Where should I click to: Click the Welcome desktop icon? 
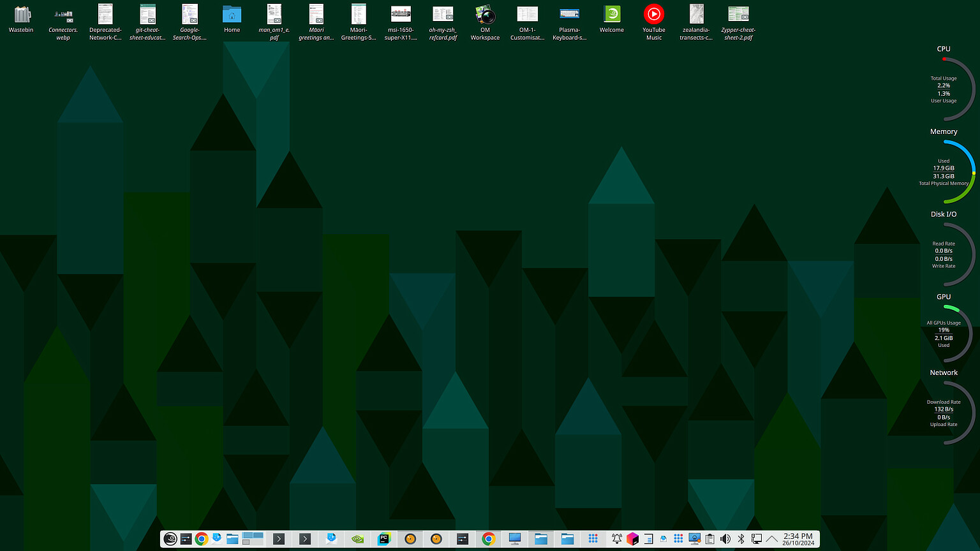(611, 15)
